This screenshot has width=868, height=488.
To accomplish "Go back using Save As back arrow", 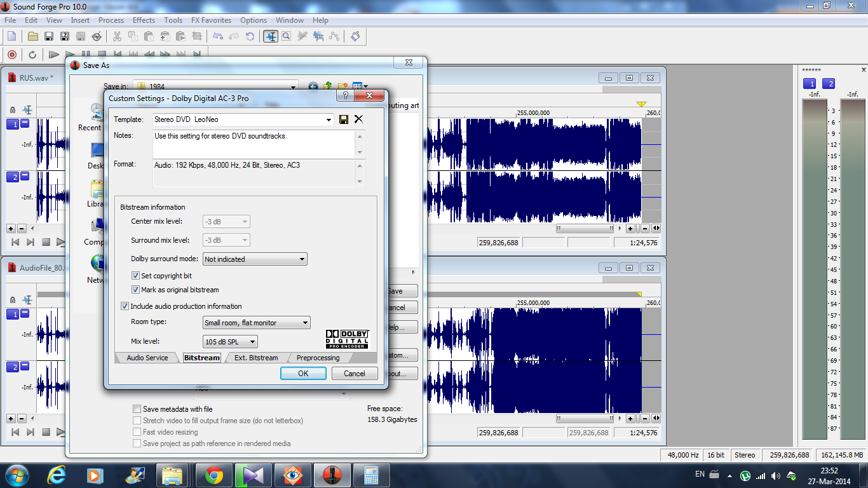I will 313,86.
